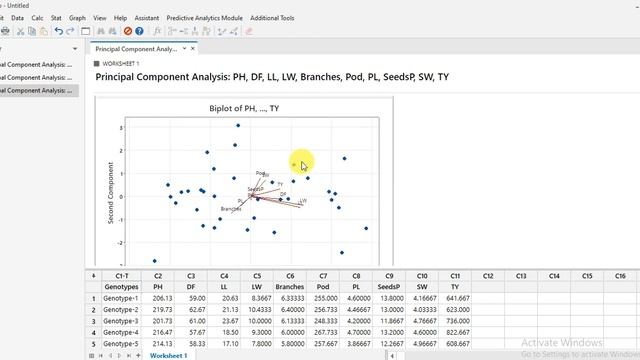Click the Redo arrow icon
Viewport: 640px width, 360px height.
[x=70, y=31]
